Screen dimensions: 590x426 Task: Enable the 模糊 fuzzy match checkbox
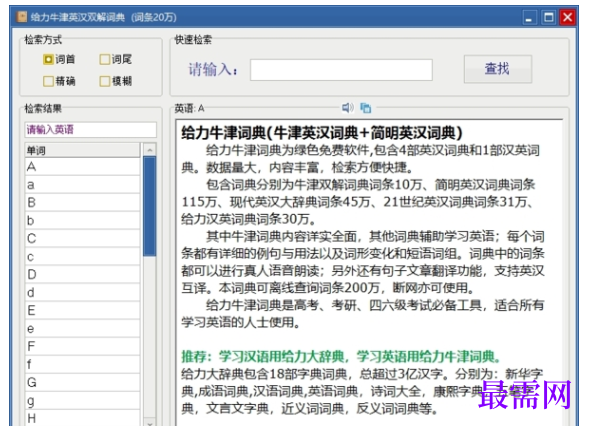pyautogui.click(x=105, y=81)
